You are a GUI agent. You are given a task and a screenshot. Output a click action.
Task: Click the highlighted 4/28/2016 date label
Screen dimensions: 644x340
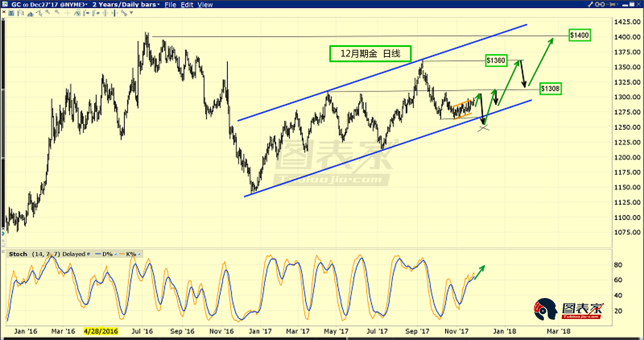[101, 331]
